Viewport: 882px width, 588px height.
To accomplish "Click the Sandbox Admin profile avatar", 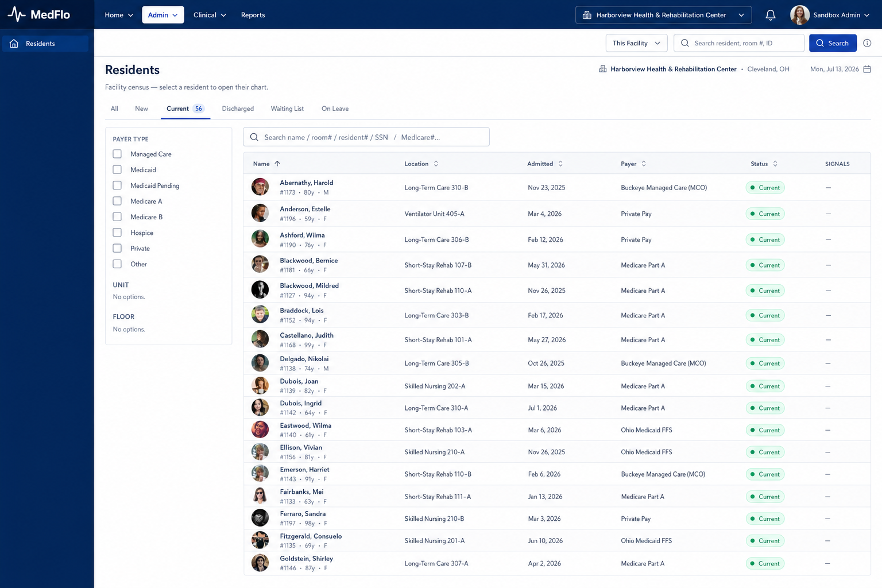I will [800, 15].
